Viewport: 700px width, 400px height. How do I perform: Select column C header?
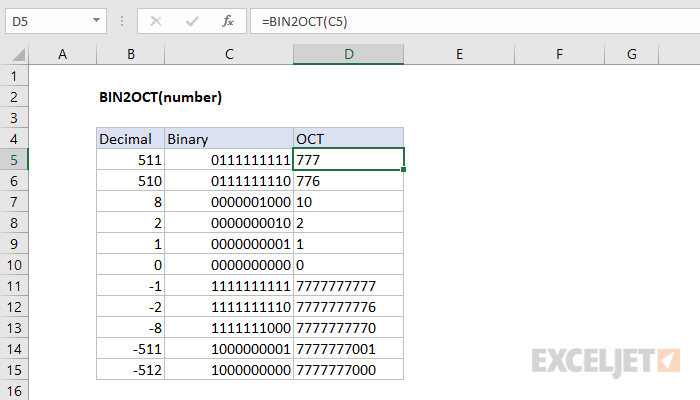[229, 54]
